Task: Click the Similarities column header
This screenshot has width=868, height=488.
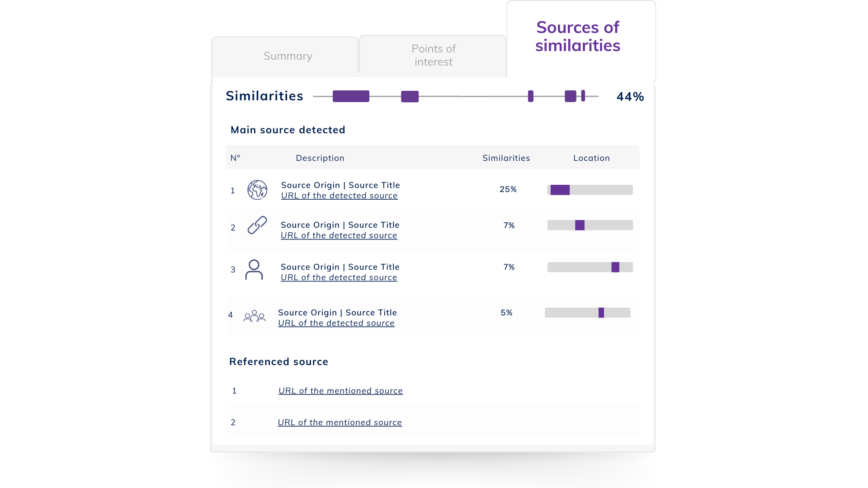Action: 506,158
